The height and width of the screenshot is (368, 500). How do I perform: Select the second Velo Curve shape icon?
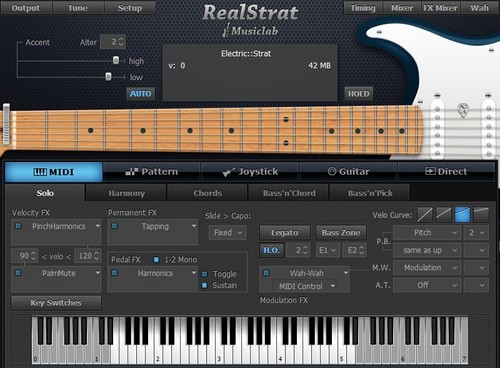(444, 215)
